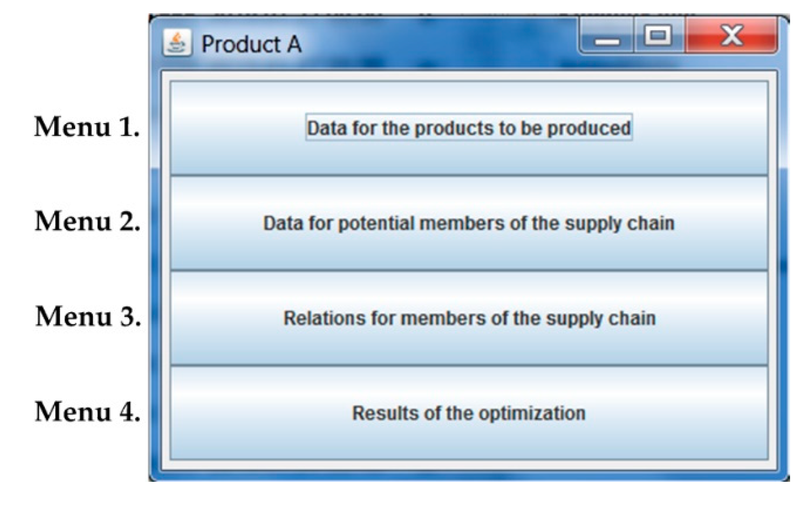812x505 pixels.
Task: Click the Menu 2. label
Action: (x=87, y=222)
